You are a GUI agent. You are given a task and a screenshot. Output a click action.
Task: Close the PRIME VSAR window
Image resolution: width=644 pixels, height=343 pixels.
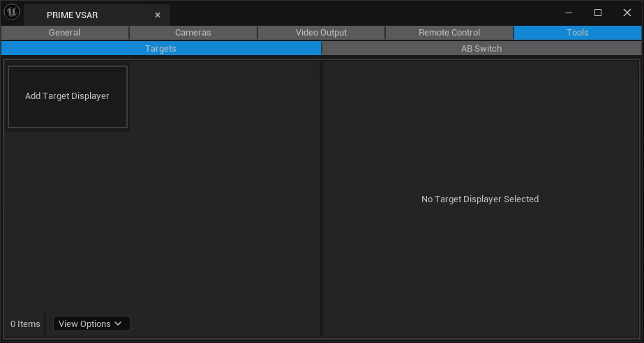coord(627,13)
